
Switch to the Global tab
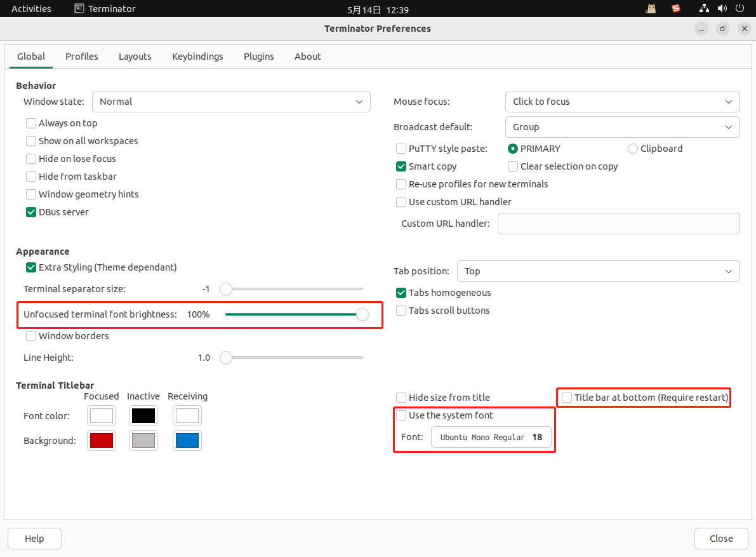pos(31,57)
